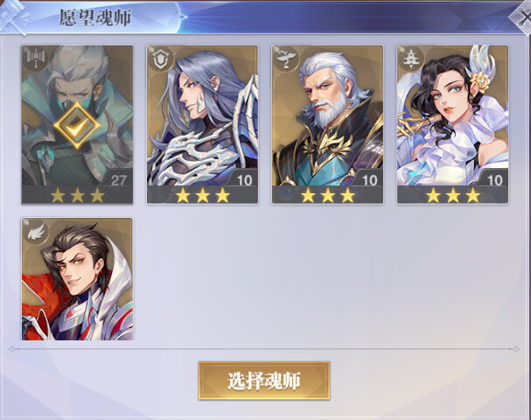Click the wing class icon on bottom card
531x420 pixels.
pyautogui.click(x=37, y=231)
